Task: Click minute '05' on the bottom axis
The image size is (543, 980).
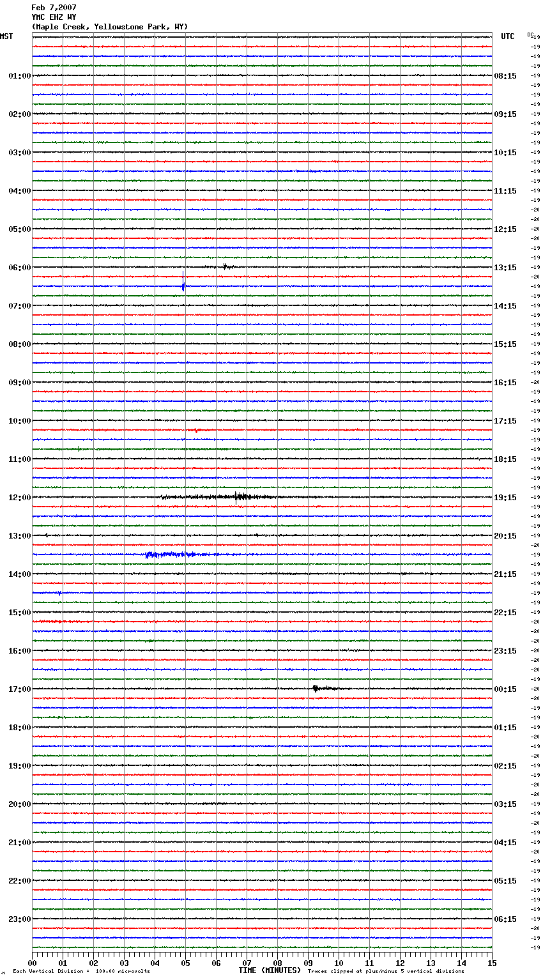Action: pos(185,963)
